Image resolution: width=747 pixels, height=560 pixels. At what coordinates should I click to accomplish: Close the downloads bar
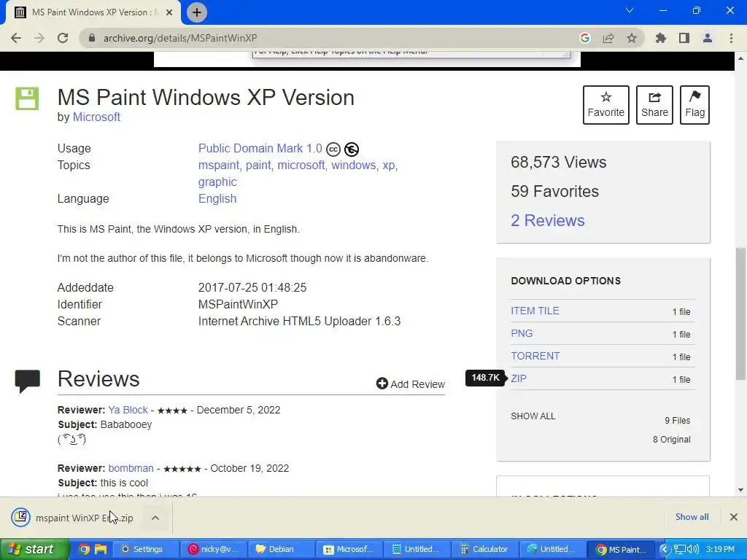tap(734, 517)
